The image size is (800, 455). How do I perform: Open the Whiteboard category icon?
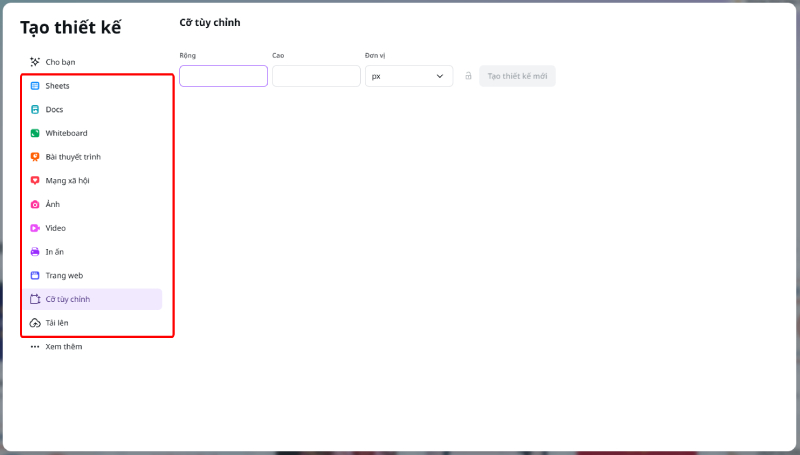click(x=35, y=133)
